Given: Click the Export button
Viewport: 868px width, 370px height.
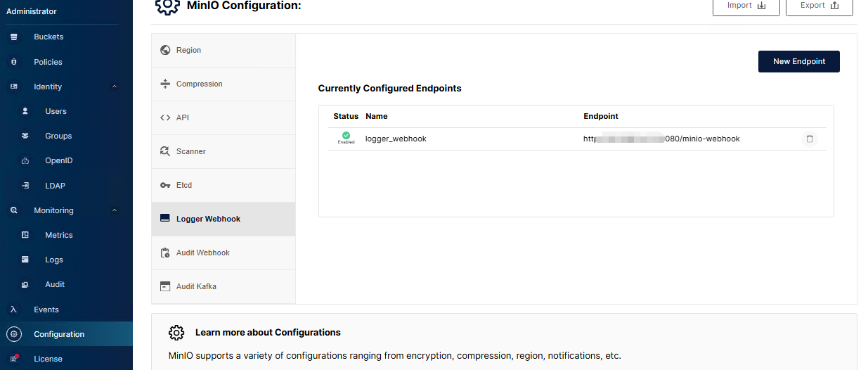Looking at the screenshot, I should pyautogui.click(x=820, y=6).
